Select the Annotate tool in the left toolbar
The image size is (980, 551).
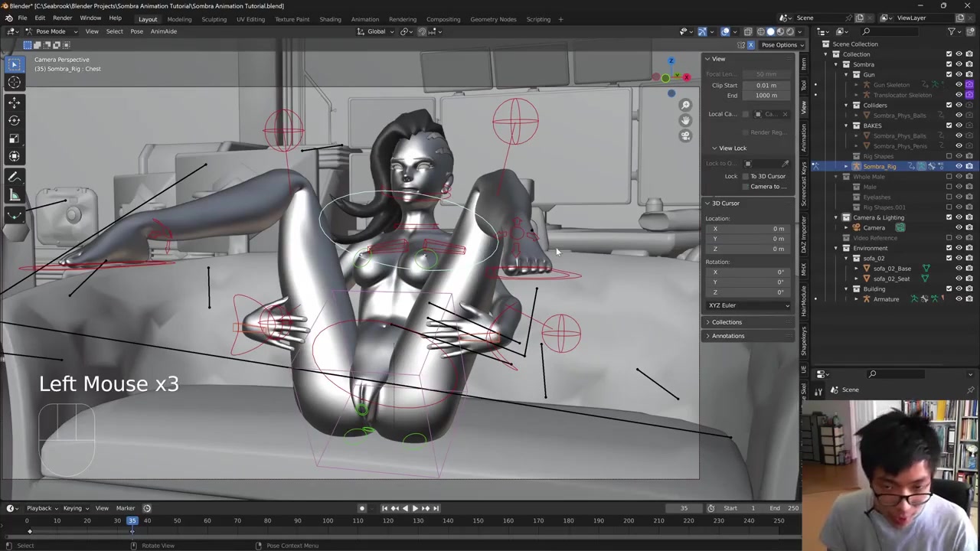(x=14, y=177)
